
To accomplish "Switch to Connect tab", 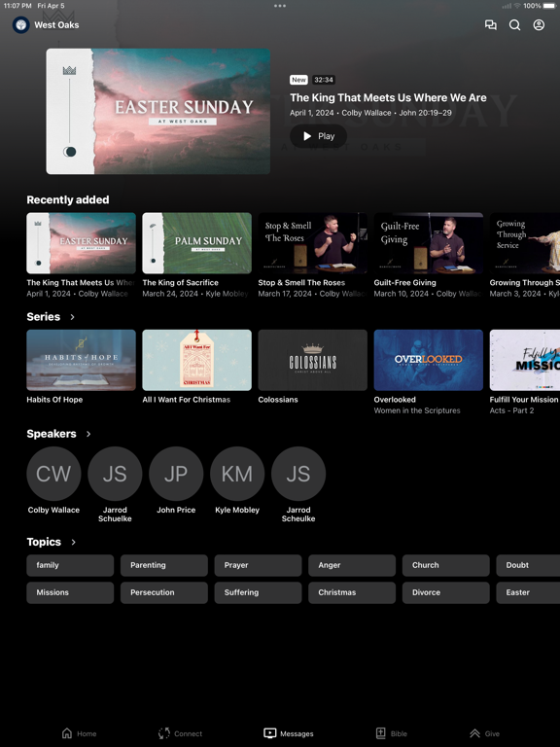I will [x=180, y=733].
